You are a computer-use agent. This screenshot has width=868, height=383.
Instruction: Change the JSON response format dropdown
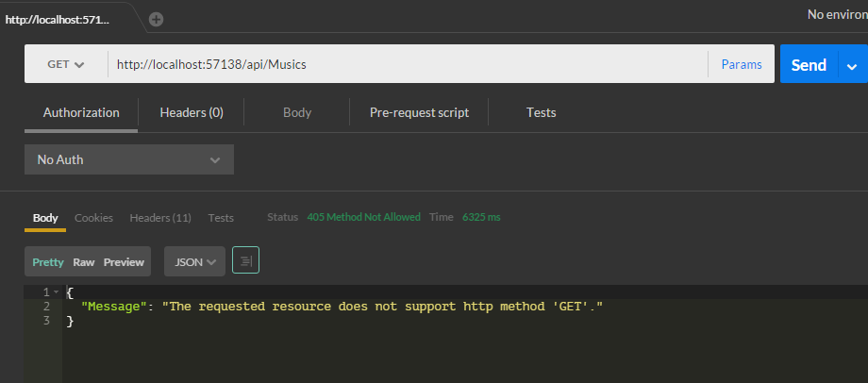tap(194, 261)
